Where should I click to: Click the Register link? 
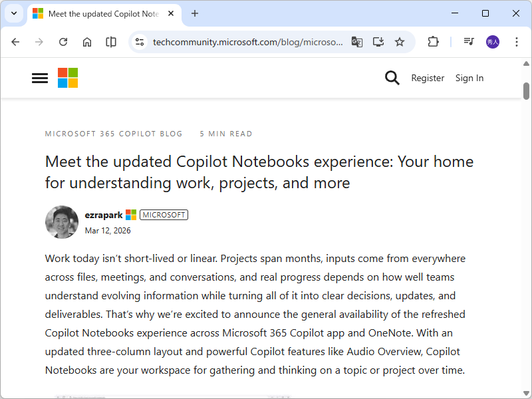point(428,78)
